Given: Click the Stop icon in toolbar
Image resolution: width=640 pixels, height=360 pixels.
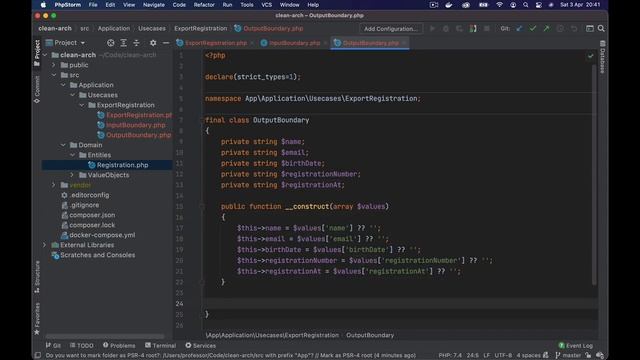Looking at the screenshot, I should 487,29.
